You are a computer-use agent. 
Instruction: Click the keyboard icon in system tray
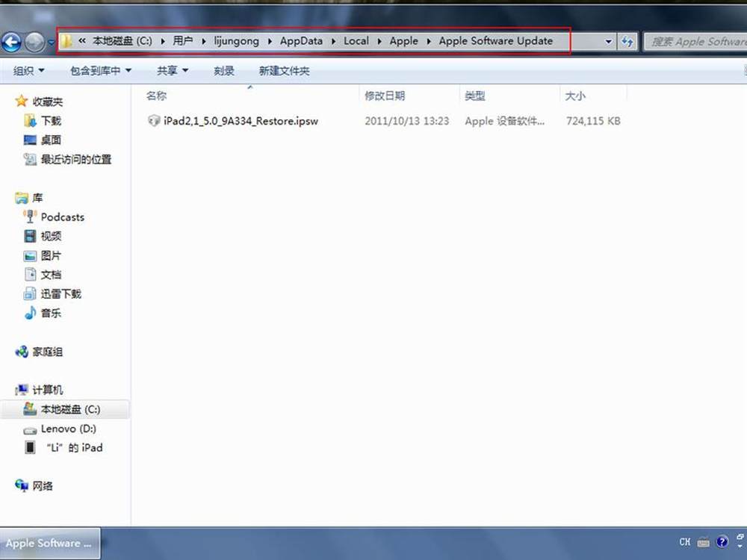pyautogui.click(x=703, y=542)
